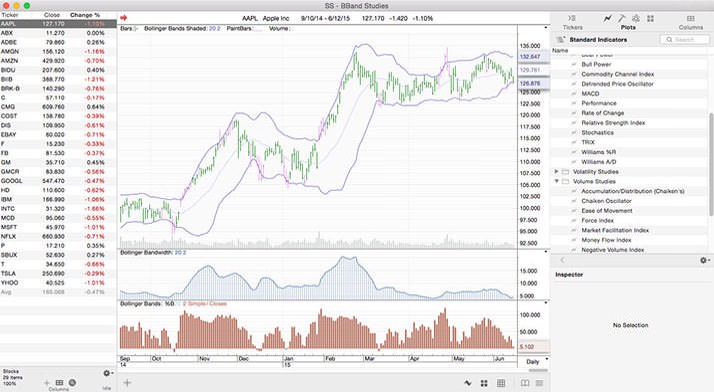Select the Bull Power indicator
The image size is (714, 392).
(596, 64)
